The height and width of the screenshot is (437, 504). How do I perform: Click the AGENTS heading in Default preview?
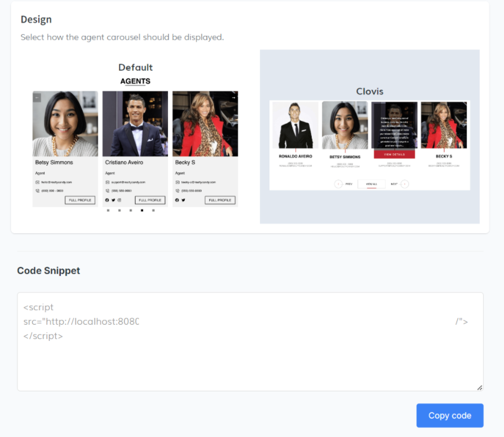136,81
